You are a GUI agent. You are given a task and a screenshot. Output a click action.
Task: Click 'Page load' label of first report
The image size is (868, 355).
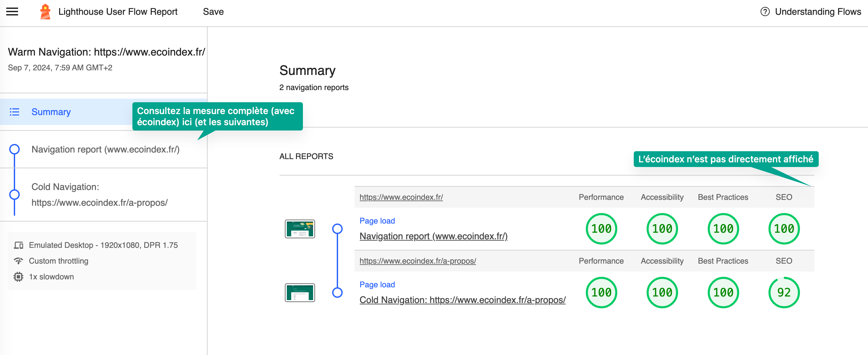point(377,221)
